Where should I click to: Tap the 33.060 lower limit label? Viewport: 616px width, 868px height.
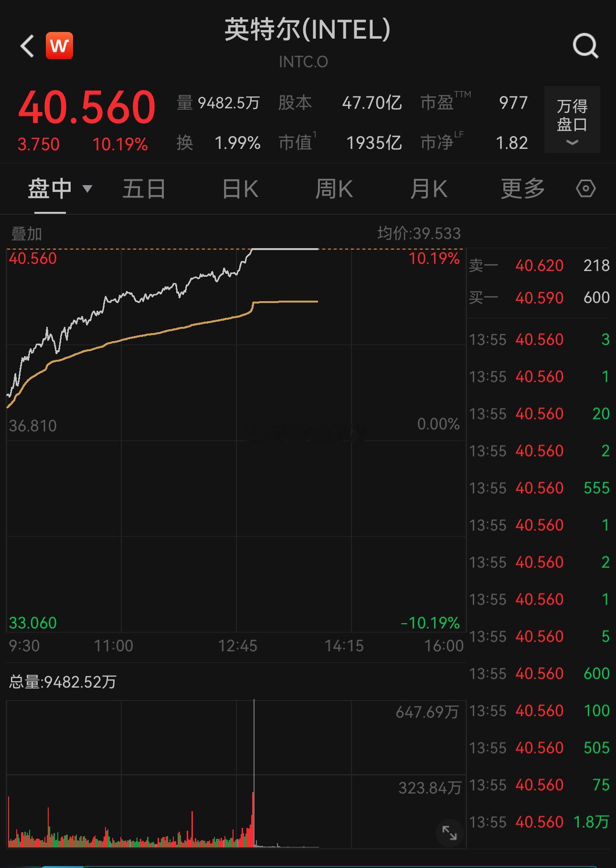(33, 623)
